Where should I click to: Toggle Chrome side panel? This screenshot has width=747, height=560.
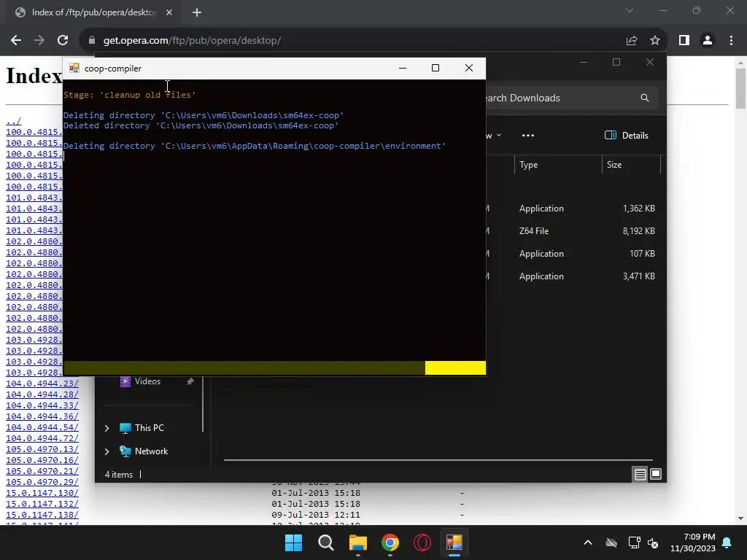click(x=684, y=41)
